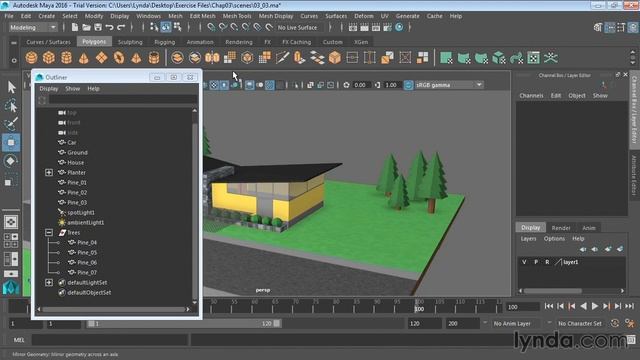Open layer editor Options menu
640x360 pixels.
coord(554,238)
